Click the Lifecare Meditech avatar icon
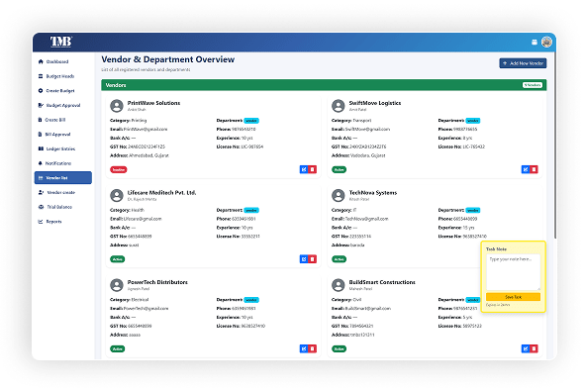The height and width of the screenshot is (392, 585). pyautogui.click(x=117, y=195)
